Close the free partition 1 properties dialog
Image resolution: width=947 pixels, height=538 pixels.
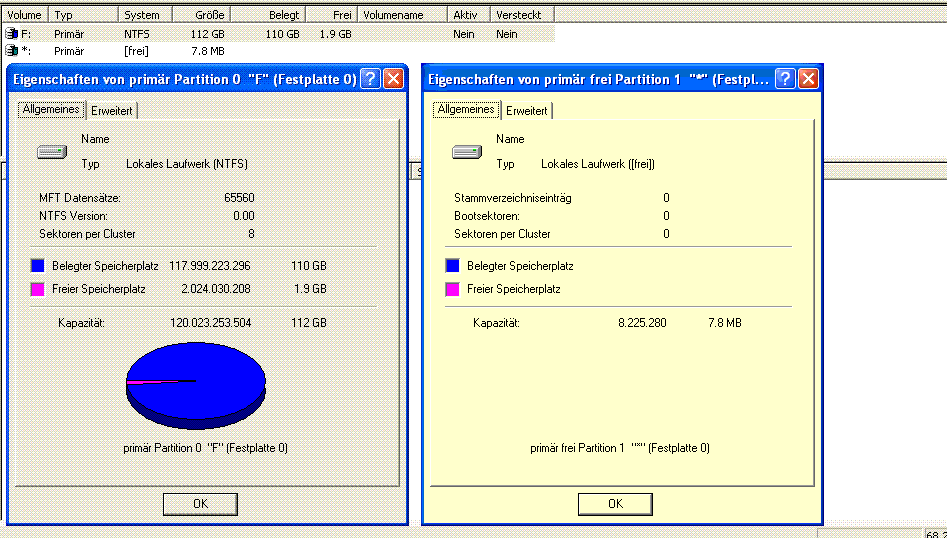pos(808,78)
